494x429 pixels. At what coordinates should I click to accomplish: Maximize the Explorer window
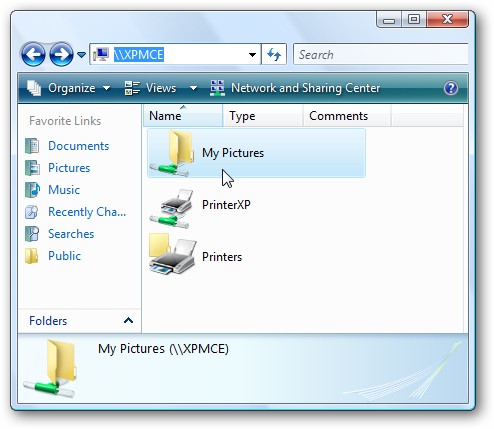[x=414, y=20]
